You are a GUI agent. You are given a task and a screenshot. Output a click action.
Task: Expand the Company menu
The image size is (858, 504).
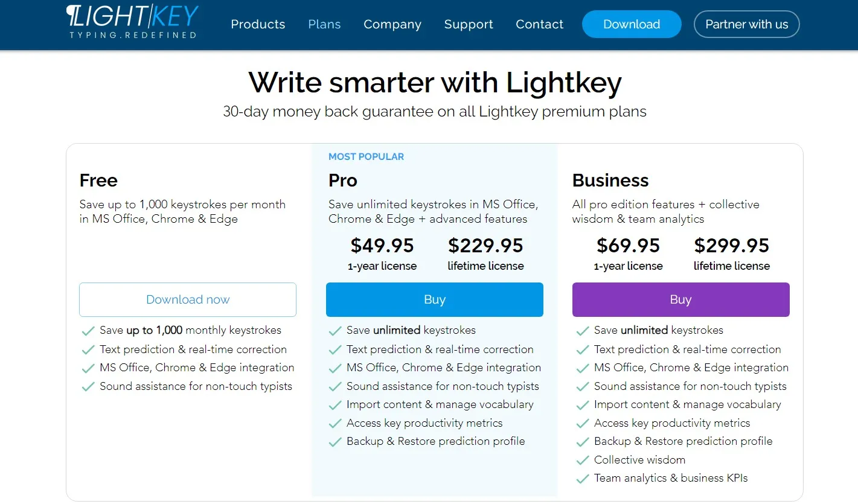(x=392, y=24)
